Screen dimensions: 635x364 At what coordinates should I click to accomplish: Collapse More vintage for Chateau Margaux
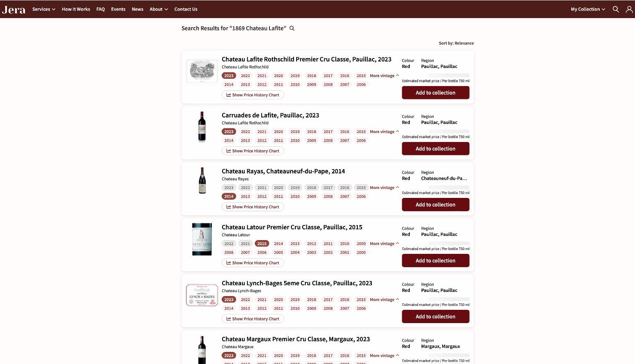[384, 355]
